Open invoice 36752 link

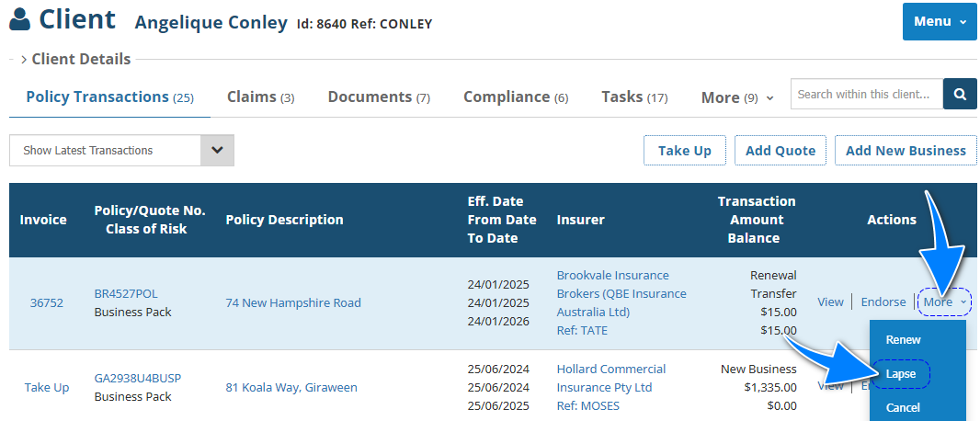[x=46, y=302]
